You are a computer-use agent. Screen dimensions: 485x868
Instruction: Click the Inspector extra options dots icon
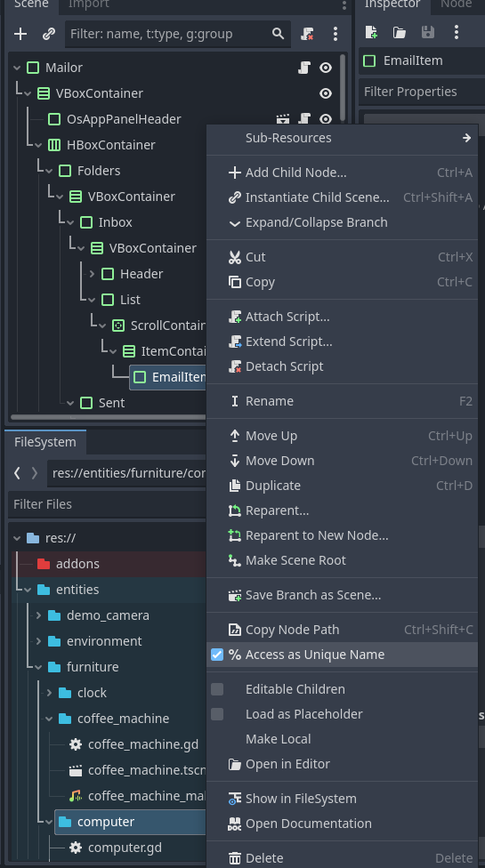coord(457,32)
